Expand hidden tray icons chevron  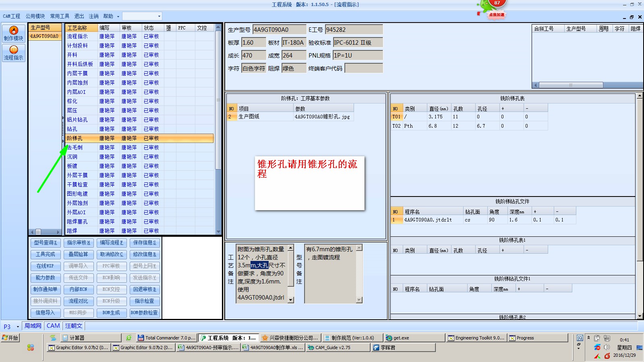point(588,338)
